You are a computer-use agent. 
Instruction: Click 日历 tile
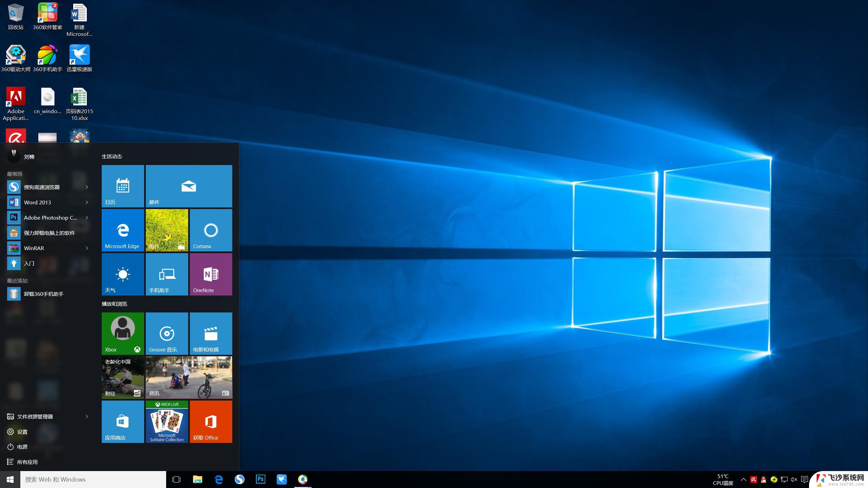(x=122, y=186)
